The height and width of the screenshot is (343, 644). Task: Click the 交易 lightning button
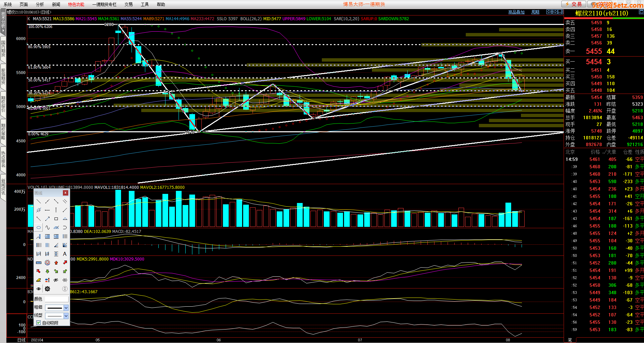click(573, 4)
